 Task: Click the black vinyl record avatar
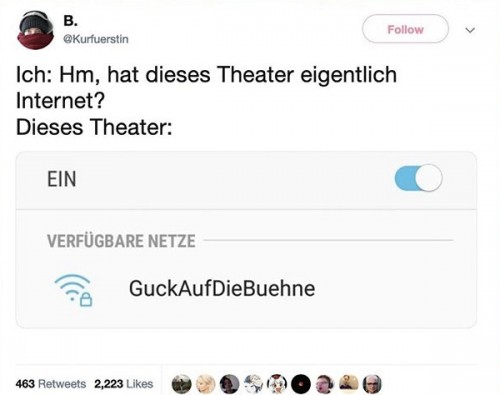point(301,384)
